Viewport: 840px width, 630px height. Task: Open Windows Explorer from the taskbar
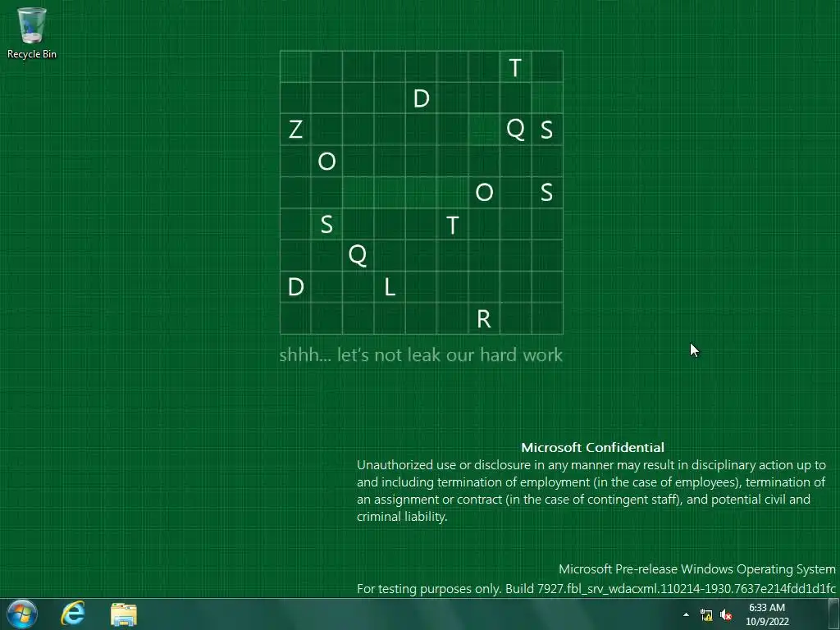[x=124, y=614]
